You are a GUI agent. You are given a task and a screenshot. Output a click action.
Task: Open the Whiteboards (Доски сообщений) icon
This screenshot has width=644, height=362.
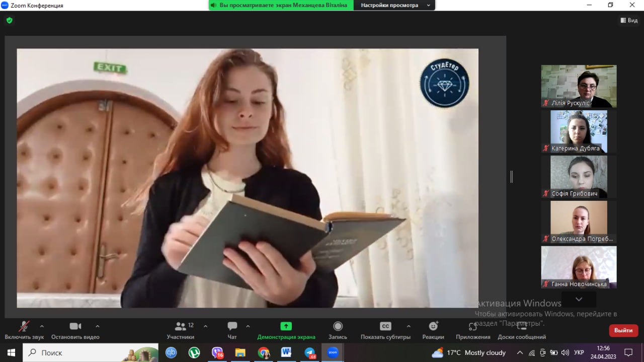pyautogui.click(x=521, y=326)
